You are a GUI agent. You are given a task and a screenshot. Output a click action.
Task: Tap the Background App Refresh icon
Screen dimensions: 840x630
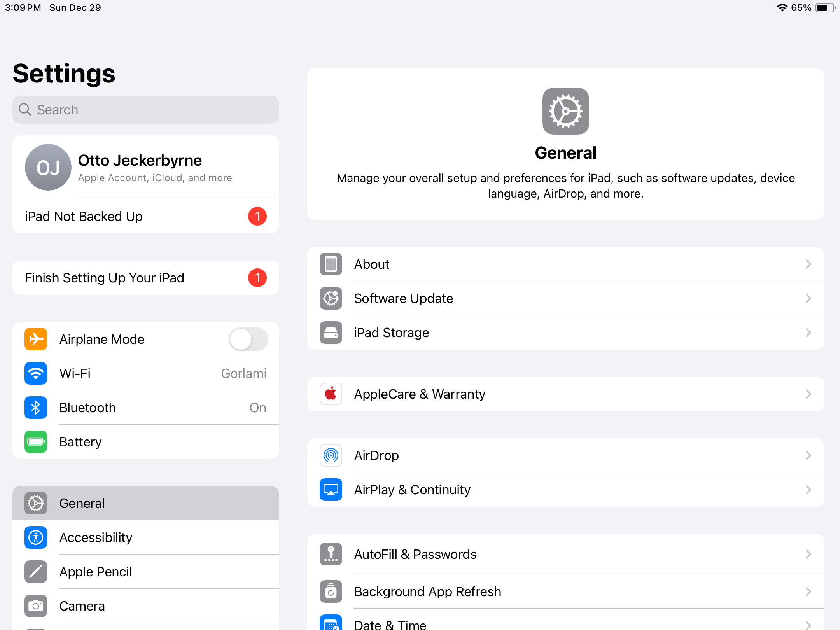pos(331,591)
